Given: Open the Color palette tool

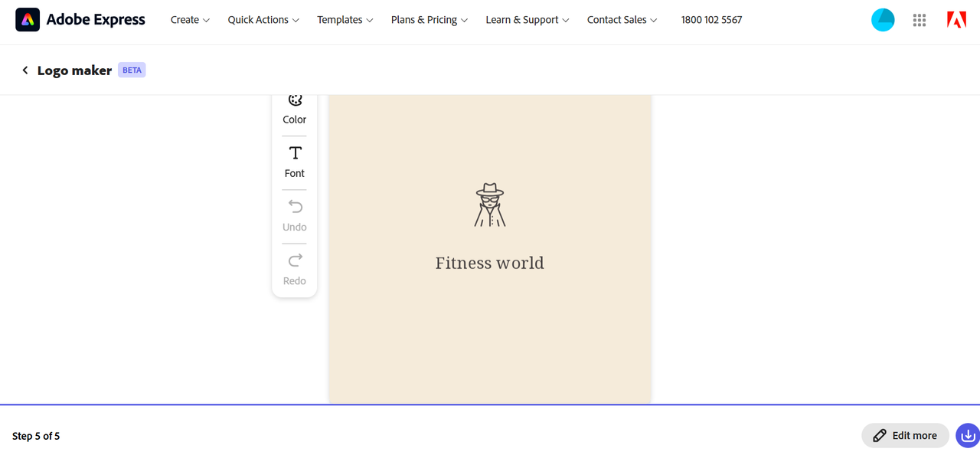Looking at the screenshot, I should [x=295, y=110].
